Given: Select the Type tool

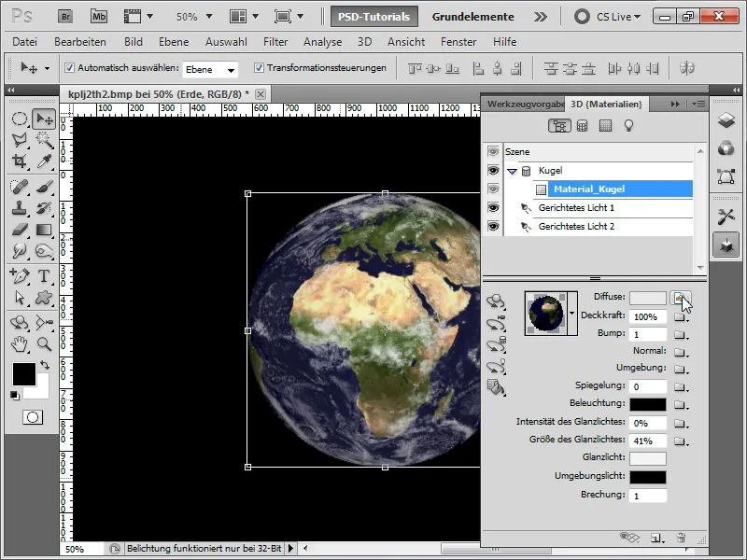Looking at the screenshot, I should click(x=44, y=276).
